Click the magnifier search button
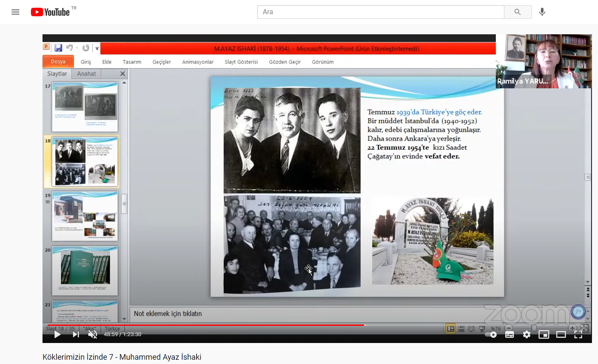This screenshot has width=598, height=364. 518,12
